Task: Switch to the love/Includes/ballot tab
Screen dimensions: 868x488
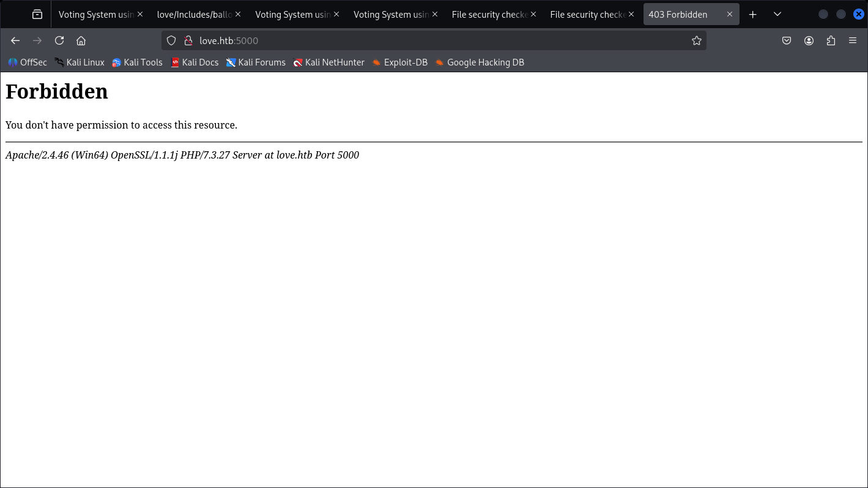Action: coord(194,14)
